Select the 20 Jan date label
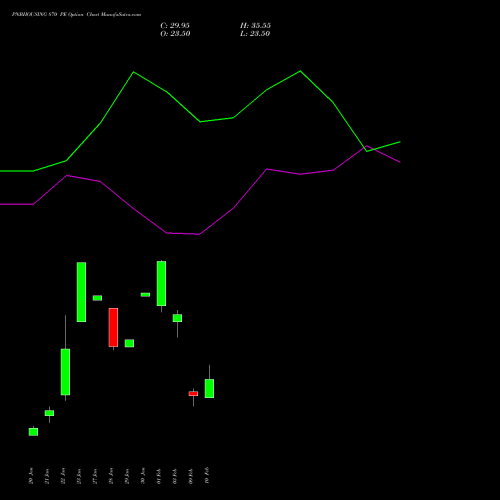500x500 pixels. coord(31,476)
